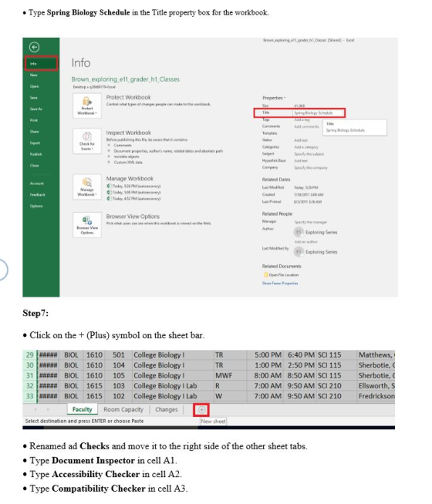Select Save As in the sidebar

point(35,109)
